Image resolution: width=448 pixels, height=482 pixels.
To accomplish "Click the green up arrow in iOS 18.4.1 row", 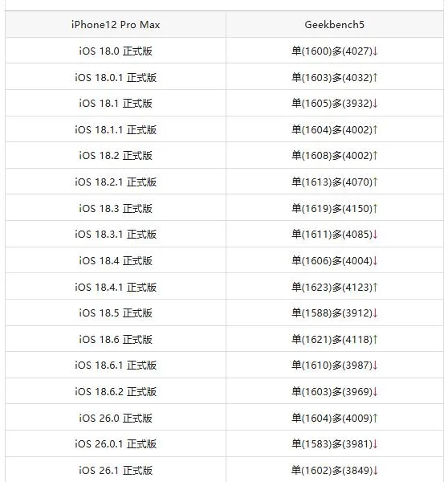I will pyautogui.click(x=375, y=287).
